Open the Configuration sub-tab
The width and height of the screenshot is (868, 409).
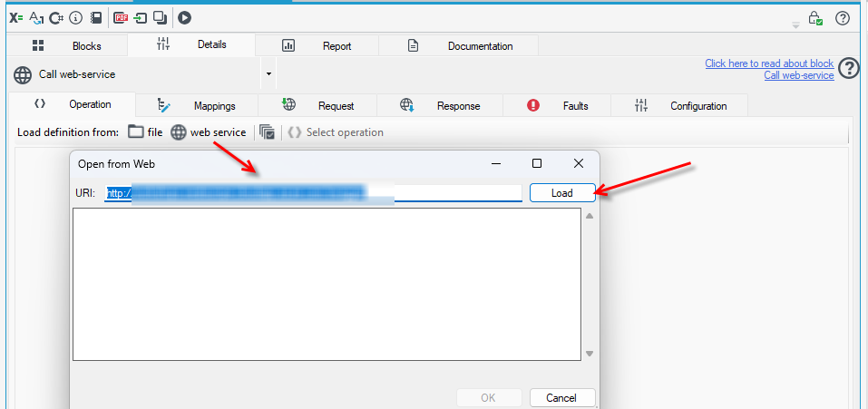[679, 106]
